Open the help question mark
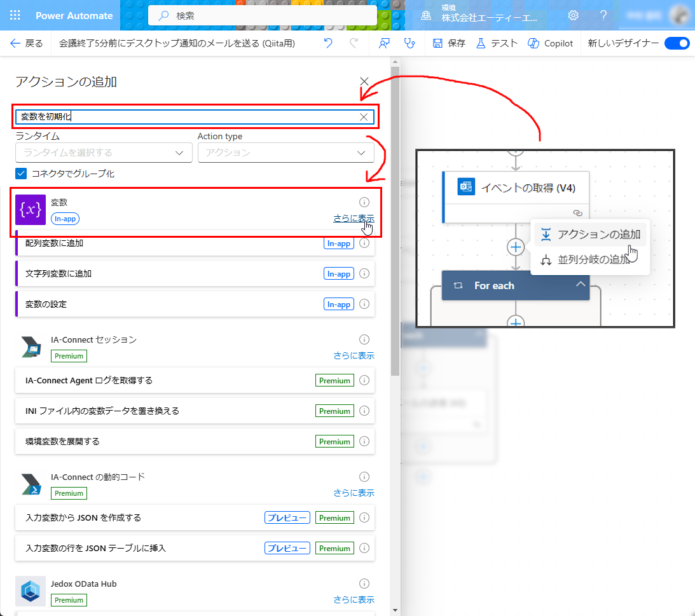The width and height of the screenshot is (695, 616). pos(603,15)
